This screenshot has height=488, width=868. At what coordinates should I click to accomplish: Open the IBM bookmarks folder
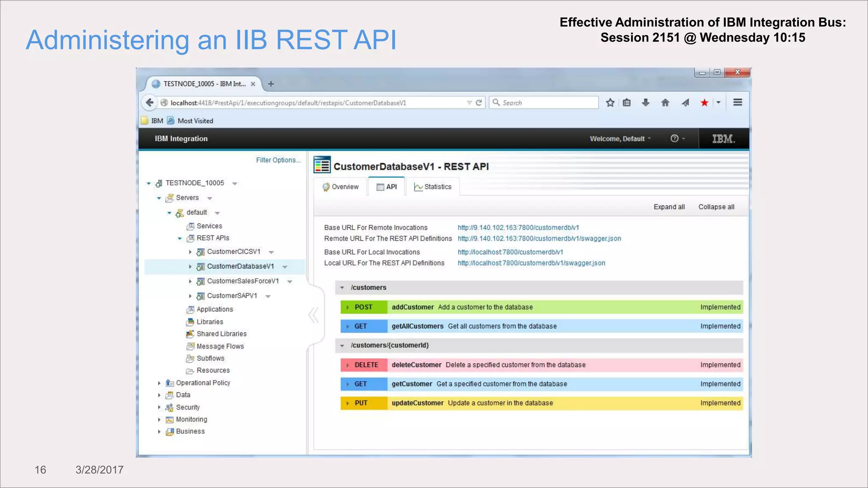152,121
